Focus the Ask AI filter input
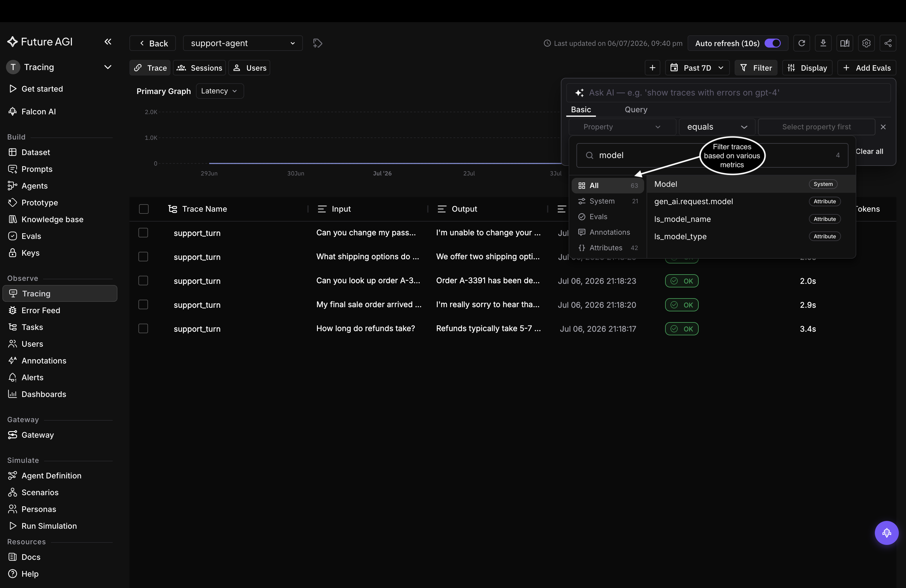 728,93
